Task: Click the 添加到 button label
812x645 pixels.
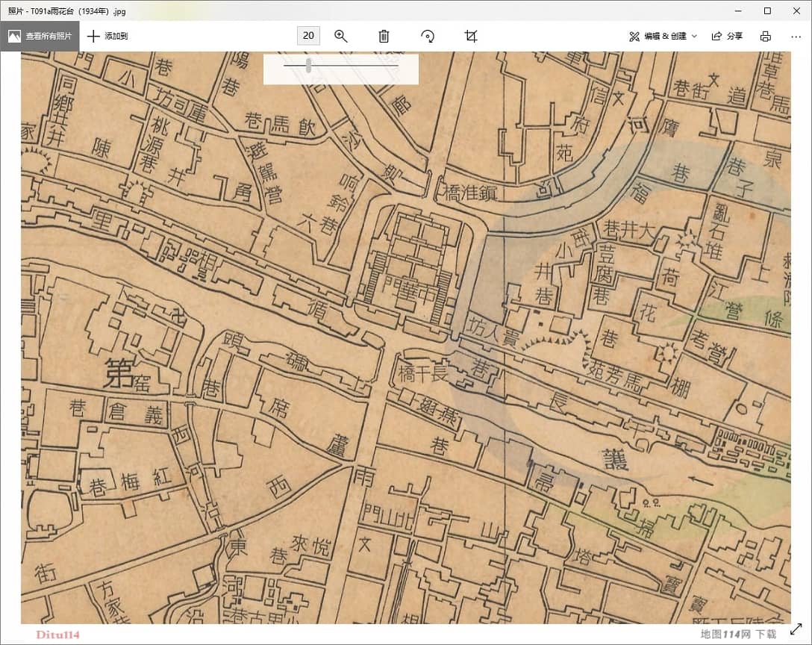Action: [116, 36]
